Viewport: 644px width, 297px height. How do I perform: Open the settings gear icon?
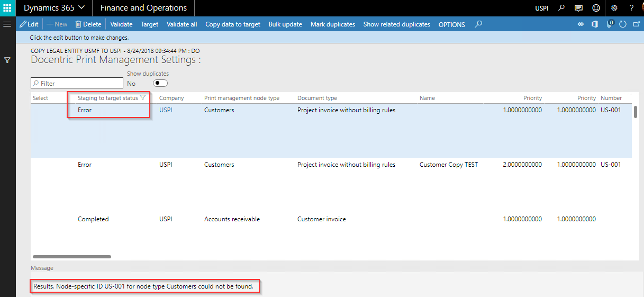click(614, 8)
